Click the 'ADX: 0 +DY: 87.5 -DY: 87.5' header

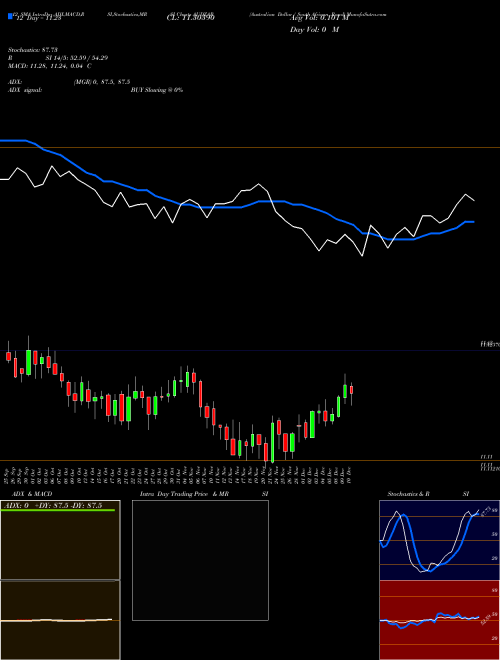[53, 506]
